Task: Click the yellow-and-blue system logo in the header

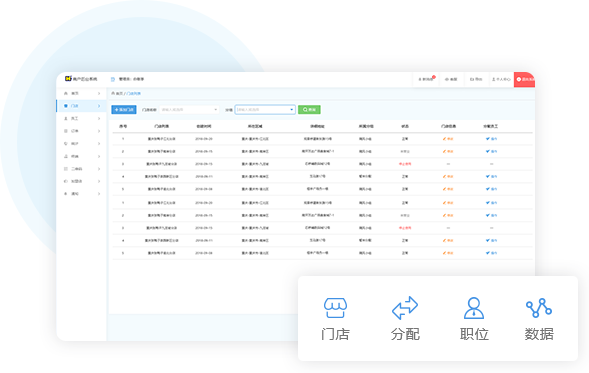Action: pos(68,79)
